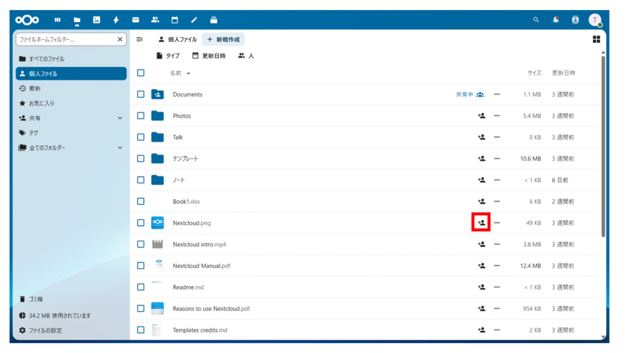The height and width of the screenshot is (353, 644).
Task: Open ゴミ箱 in the sidebar
Action: pos(36,299)
